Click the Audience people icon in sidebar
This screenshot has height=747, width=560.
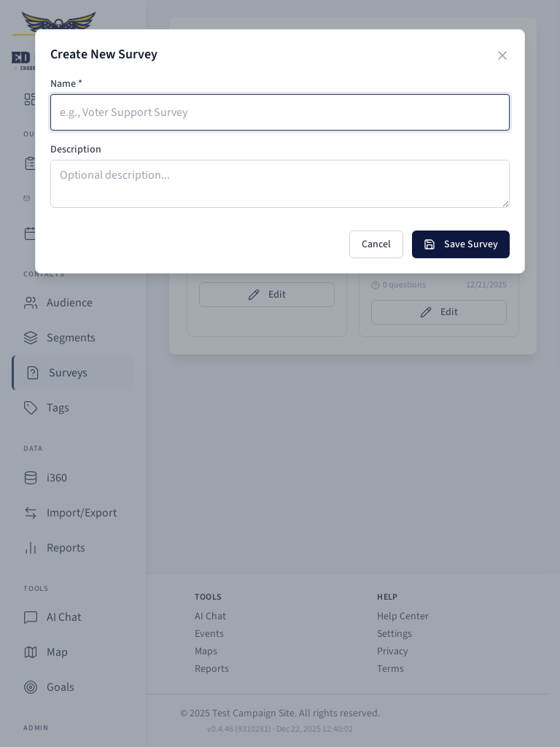click(31, 303)
